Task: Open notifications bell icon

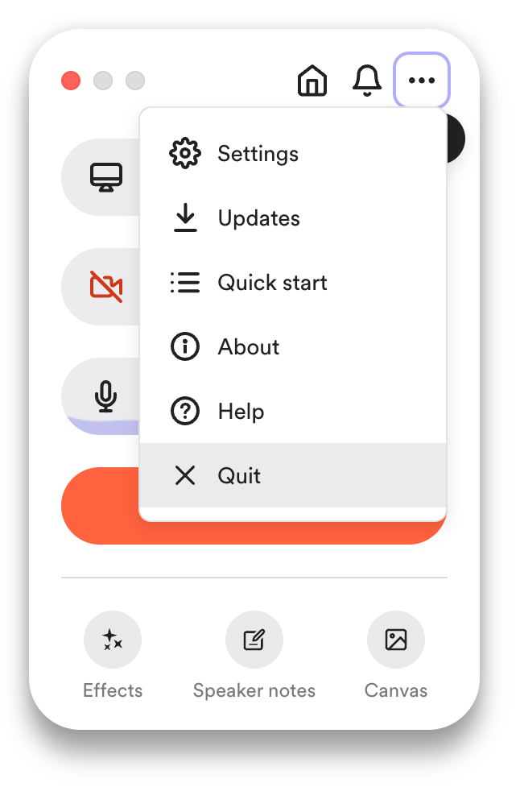Action: click(x=367, y=81)
